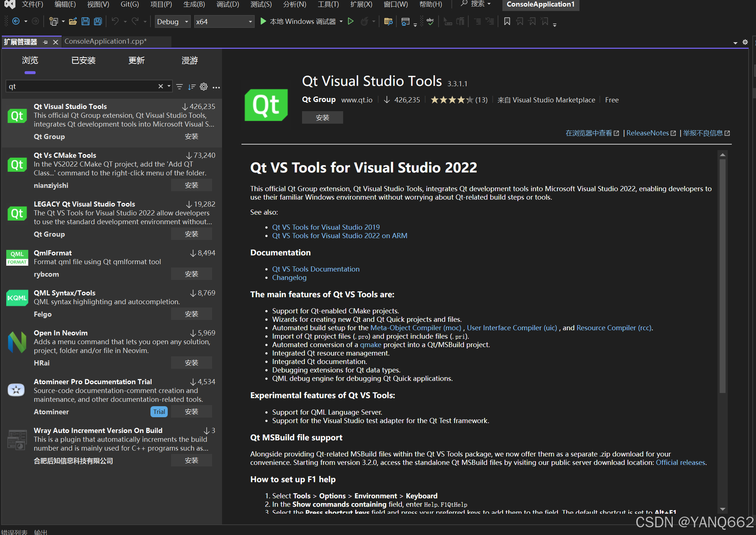Open the 文件(F) menu

(x=32, y=4)
